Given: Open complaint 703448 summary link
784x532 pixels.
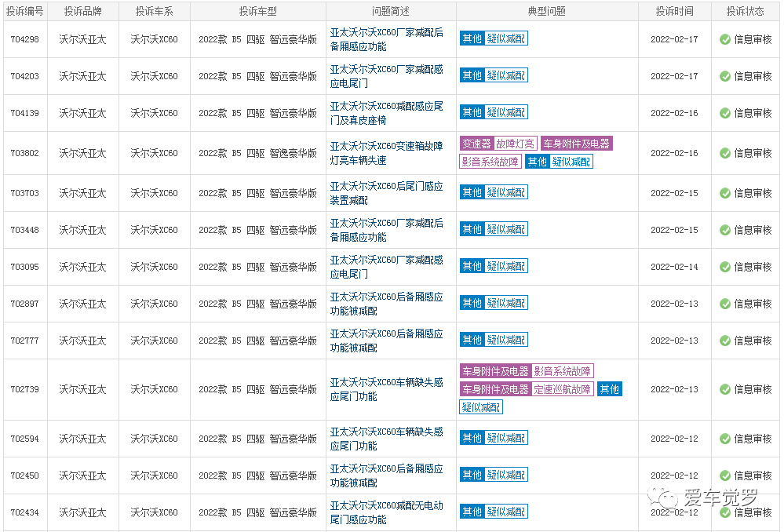Looking at the screenshot, I should point(386,231).
